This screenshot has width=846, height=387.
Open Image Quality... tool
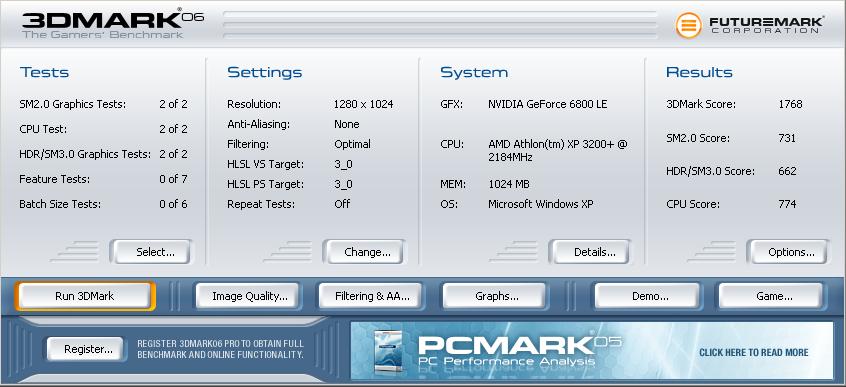pos(247,296)
